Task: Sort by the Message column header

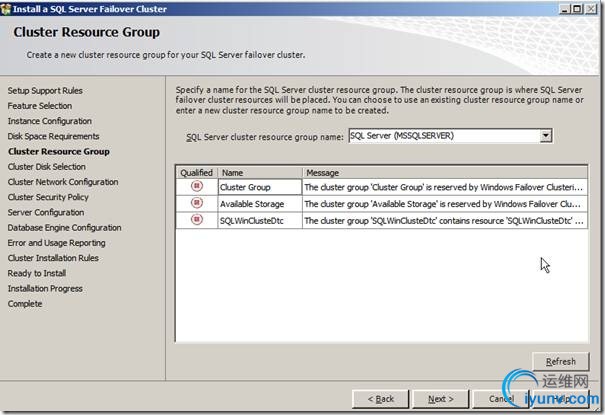Action: click(445, 172)
